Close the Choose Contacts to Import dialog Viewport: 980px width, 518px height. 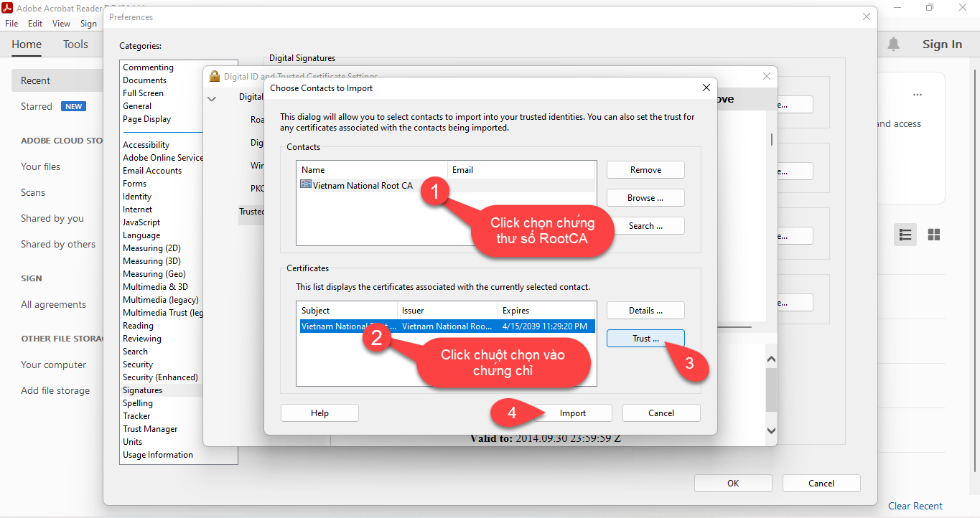point(706,88)
